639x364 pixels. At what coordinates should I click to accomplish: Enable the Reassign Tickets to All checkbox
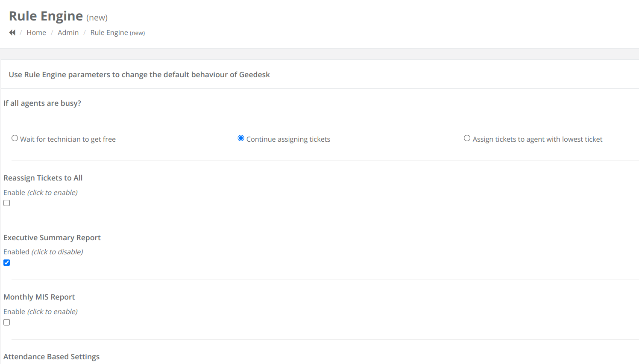(7, 203)
